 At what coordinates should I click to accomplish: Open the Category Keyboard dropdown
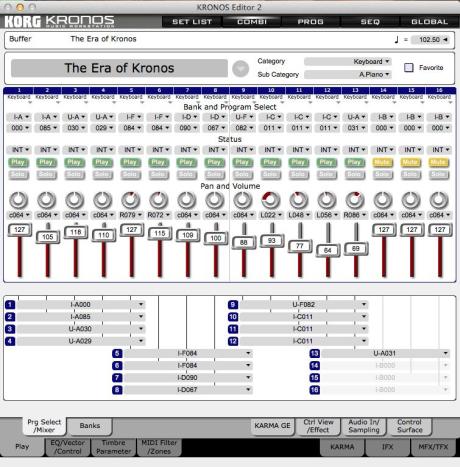(x=348, y=62)
